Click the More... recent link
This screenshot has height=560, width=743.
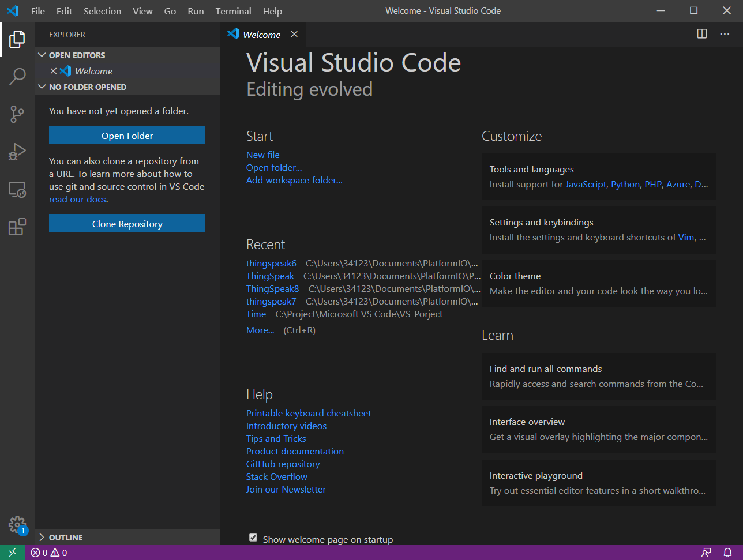coord(260,330)
